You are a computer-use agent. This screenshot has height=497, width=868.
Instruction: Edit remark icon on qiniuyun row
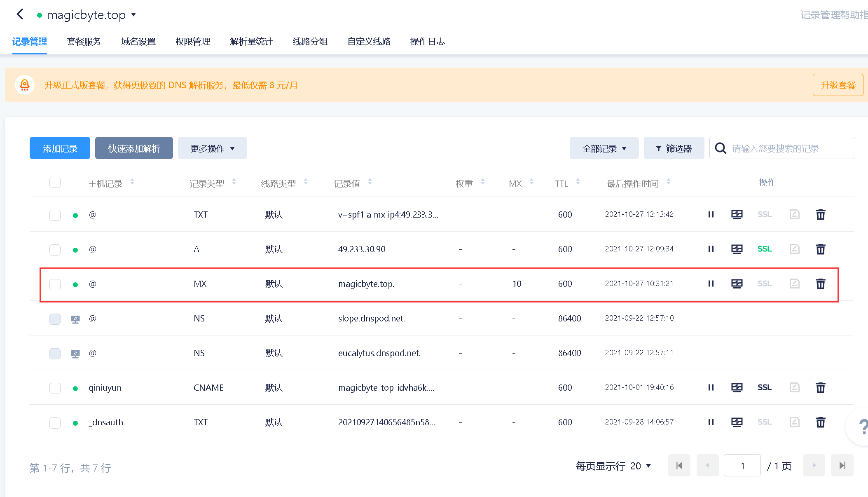click(x=794, y=387)
